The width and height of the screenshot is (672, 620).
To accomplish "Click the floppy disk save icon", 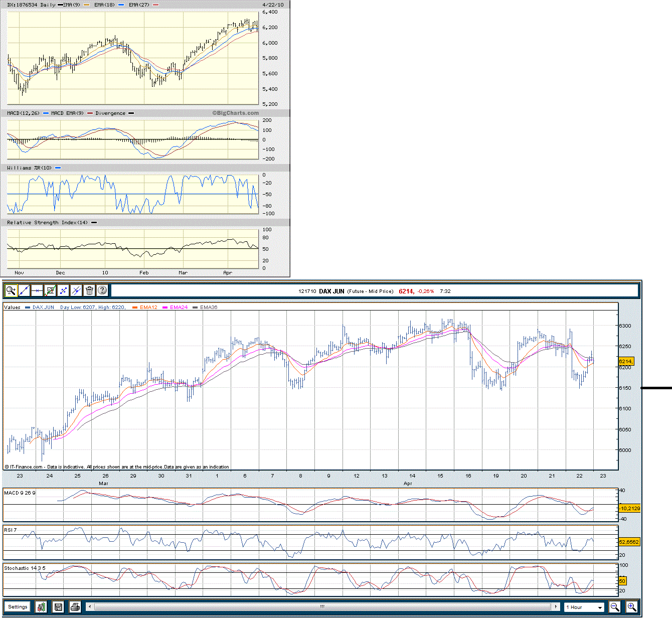I will point(58,607).
